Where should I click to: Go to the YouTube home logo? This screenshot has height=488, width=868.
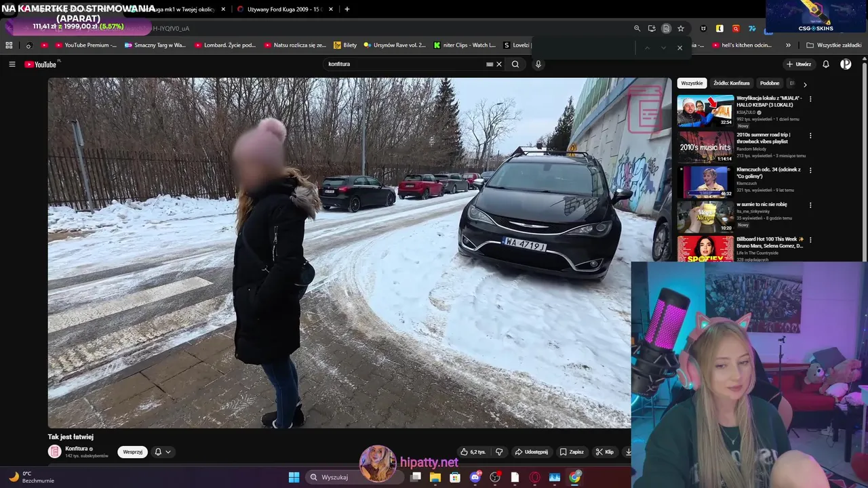pyautogui.click(x=41, y=64)
